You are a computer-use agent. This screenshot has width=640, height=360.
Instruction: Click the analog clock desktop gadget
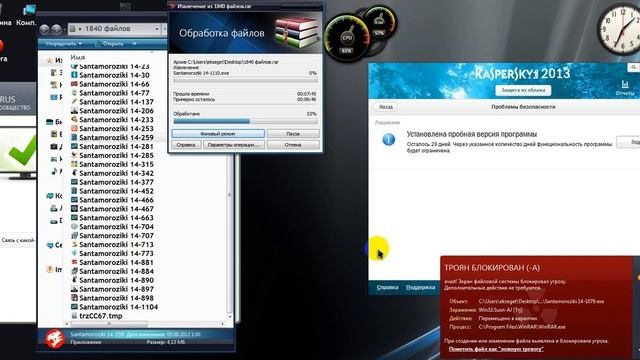point(619,29)
